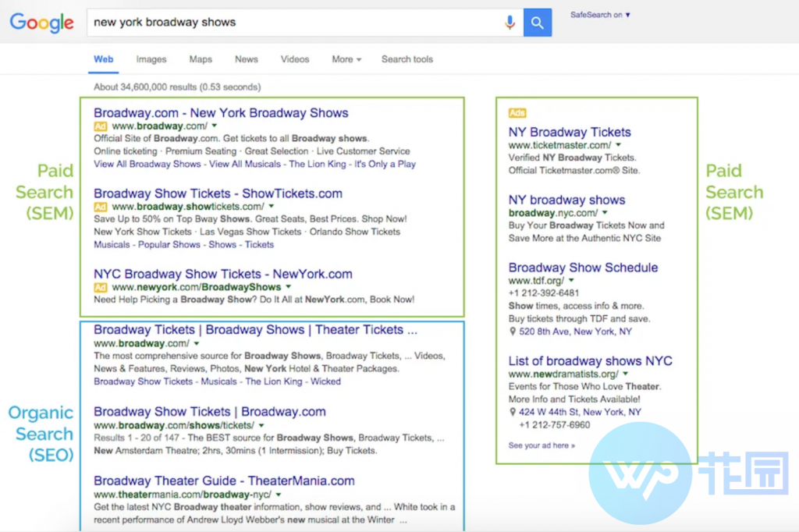This screenshot has width=799, height=532.
Task: Open NYC Broadway Show Tickets - NewYork.com ad
Action: click(x=222, y=274)
